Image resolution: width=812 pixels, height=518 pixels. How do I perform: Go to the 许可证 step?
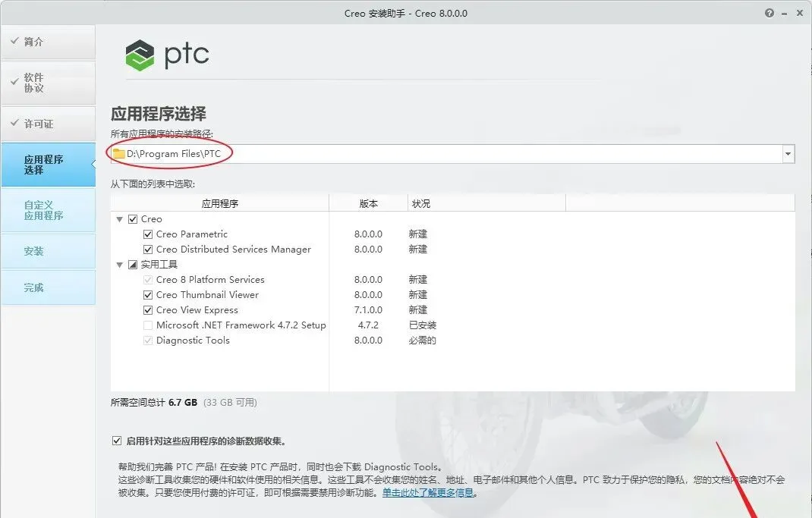[48, 124]
